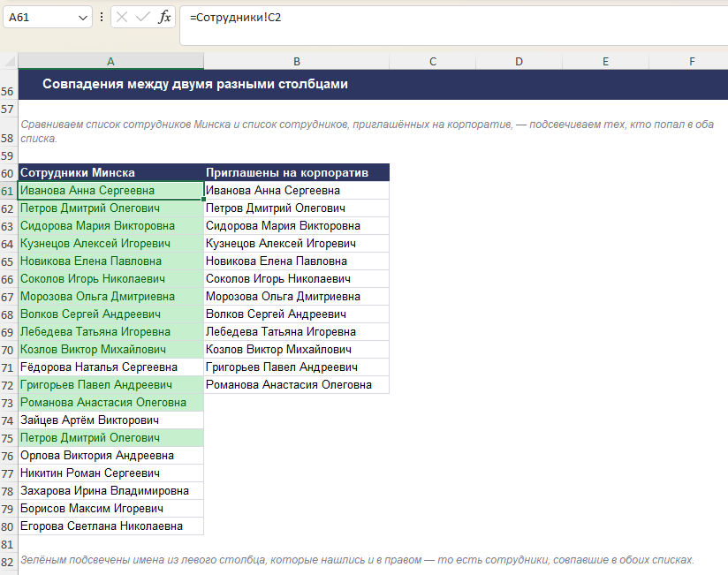Select 'Григорьев Павел Андреевич' in column B
The width and height of the screenshot is (728, 575).
pos(297,367)
